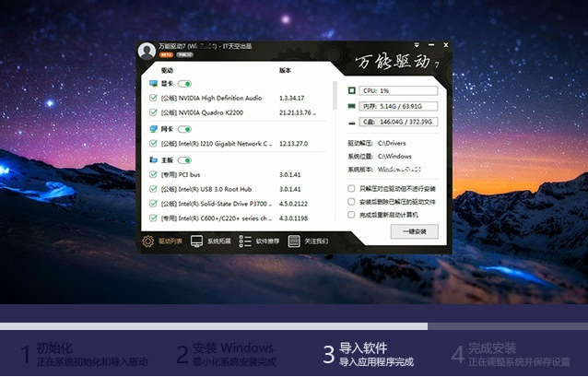The image size is (588, 377).
Task: Click the orange BETA badge
Action: tap(166, 54)
